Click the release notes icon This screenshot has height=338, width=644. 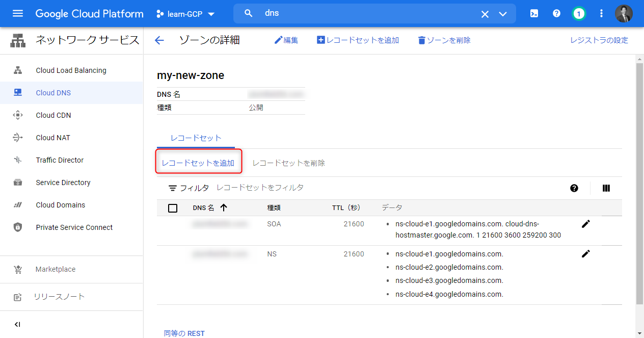[18, 297]
